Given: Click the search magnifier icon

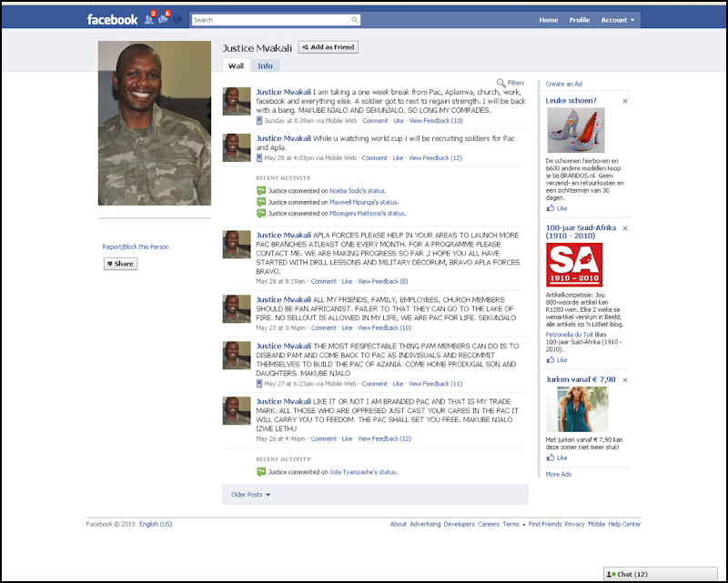Looking at the screenshot, I should (x=355, y=19).
